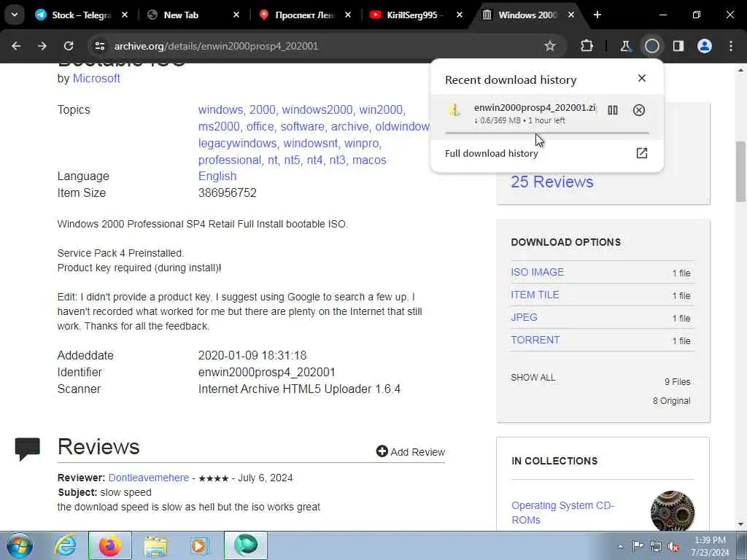
Task: Open the win2000 topic link
Action: click(x=381, y=109)
